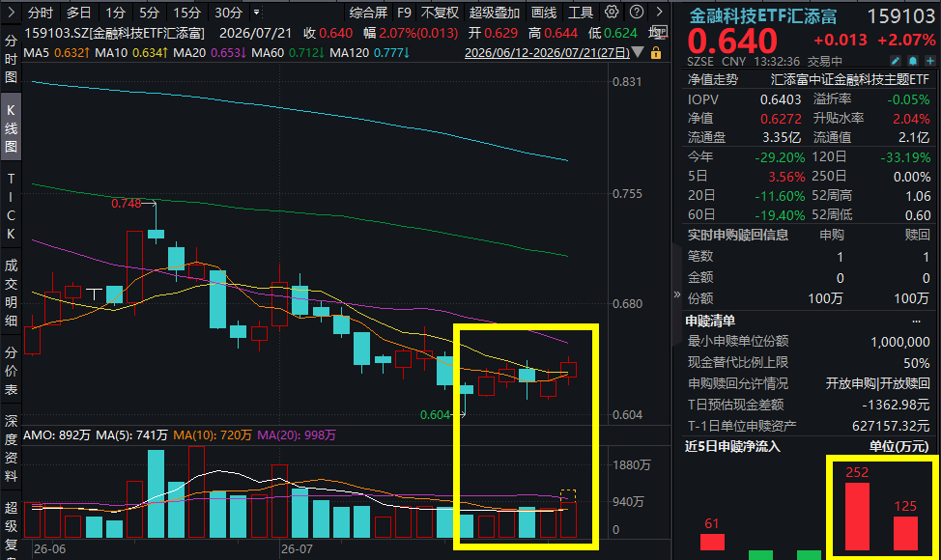The image size is (941, 560).
Task: Click the volume MA(20) 998万 label
Action: [297, 435]
